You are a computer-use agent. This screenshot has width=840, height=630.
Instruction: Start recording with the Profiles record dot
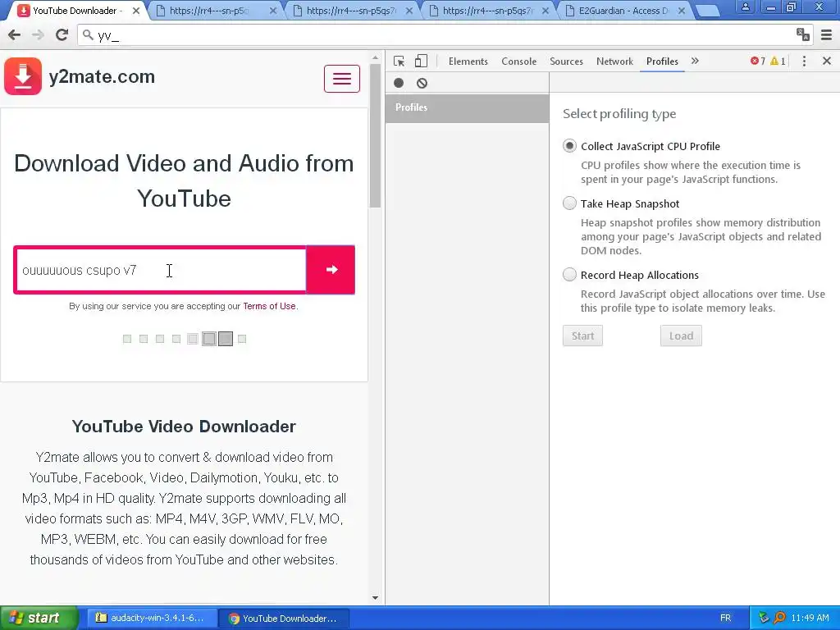coord(399,83)
